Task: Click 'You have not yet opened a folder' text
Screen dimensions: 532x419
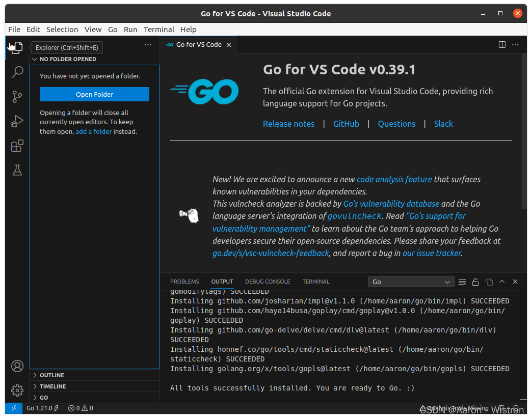Action: click(x=90, y=76)
